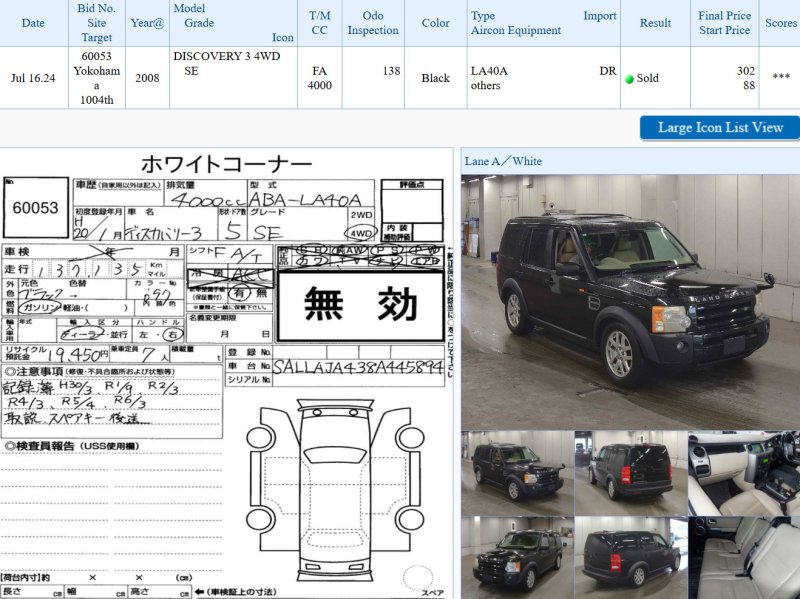Select the rear seats interior thumbnail

click(743, 557)
